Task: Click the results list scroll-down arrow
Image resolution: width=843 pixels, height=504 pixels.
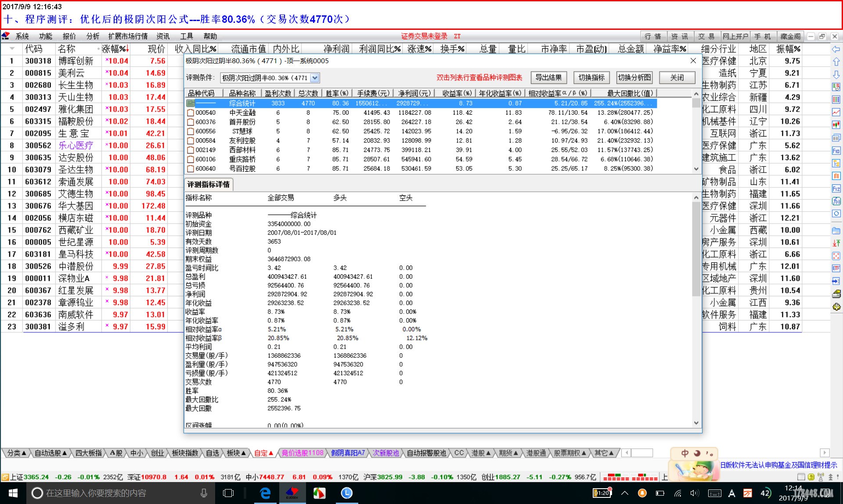Action: pyautogui.click(x=696, y=169)
